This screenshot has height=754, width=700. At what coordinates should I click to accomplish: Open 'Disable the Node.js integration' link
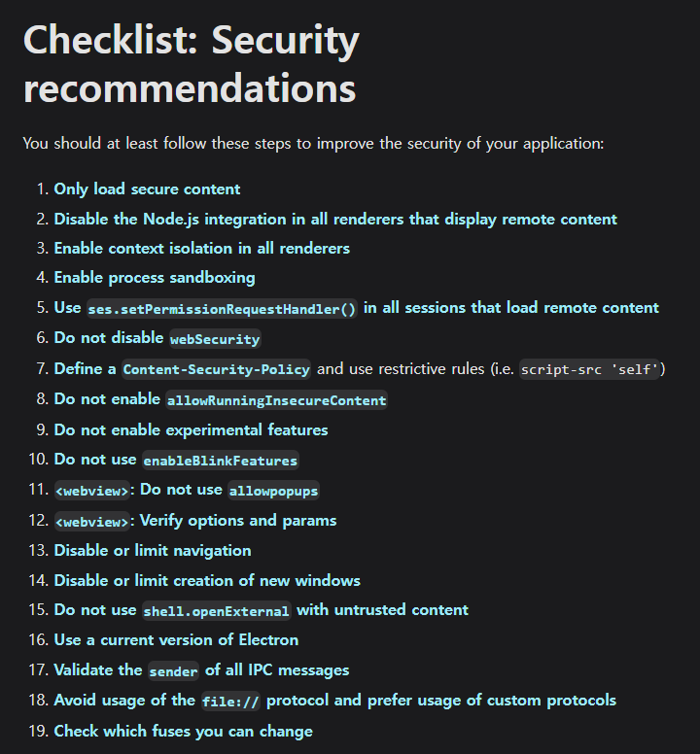point(335,220)
